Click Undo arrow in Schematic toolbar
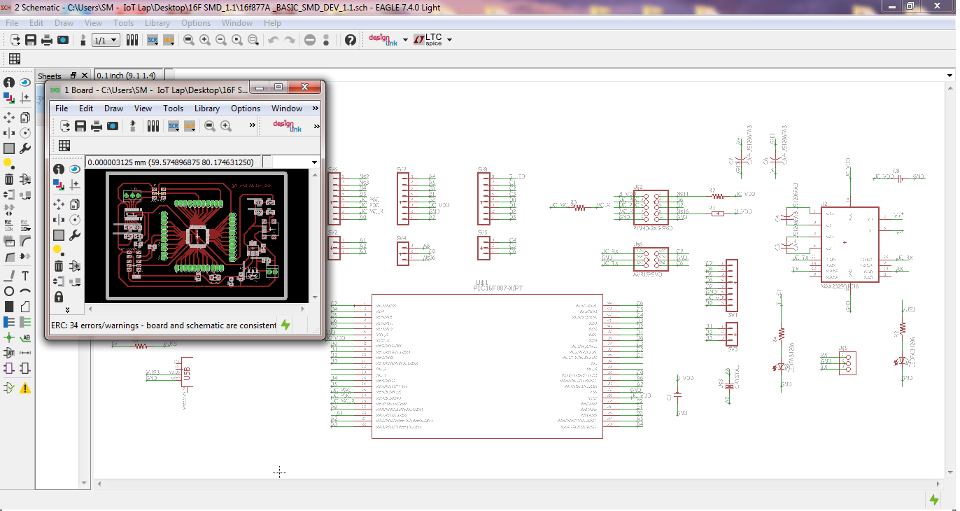The height and width of the screenshot is (511, 960). [x=273, y=40]
